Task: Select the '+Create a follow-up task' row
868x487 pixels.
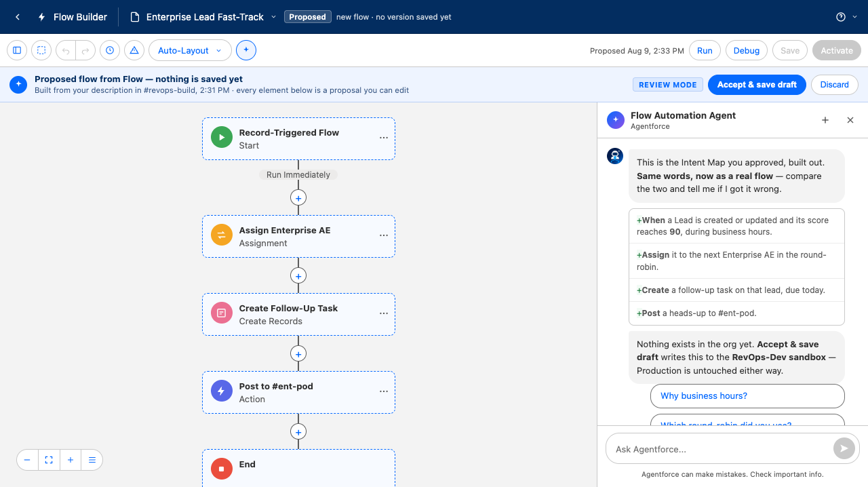Action: [x=736, y=290]
